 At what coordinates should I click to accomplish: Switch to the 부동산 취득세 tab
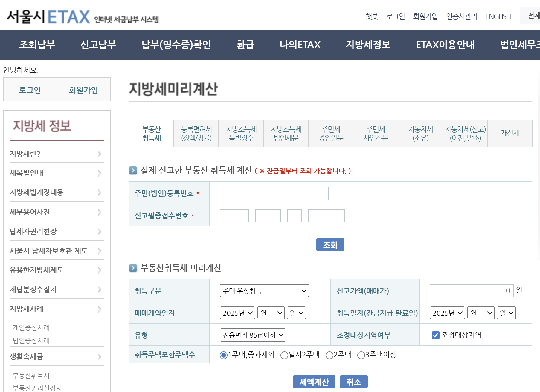click(151, 134)
